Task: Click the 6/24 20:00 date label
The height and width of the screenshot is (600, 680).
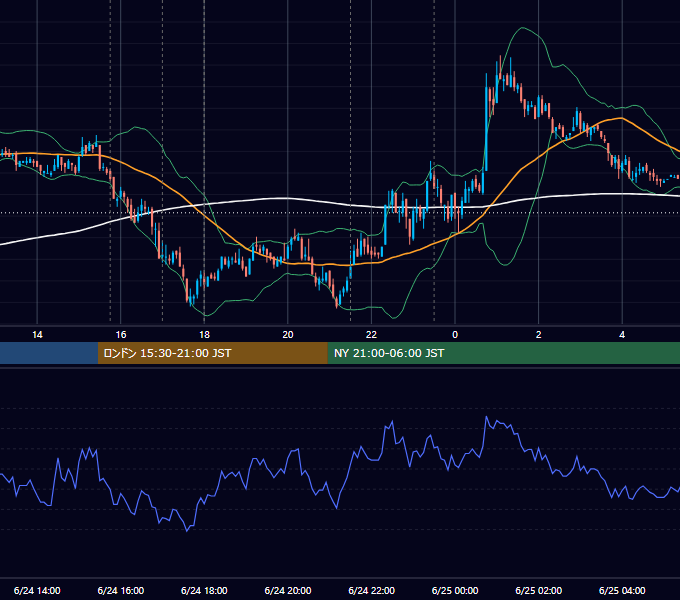Action: click(288, 590)
